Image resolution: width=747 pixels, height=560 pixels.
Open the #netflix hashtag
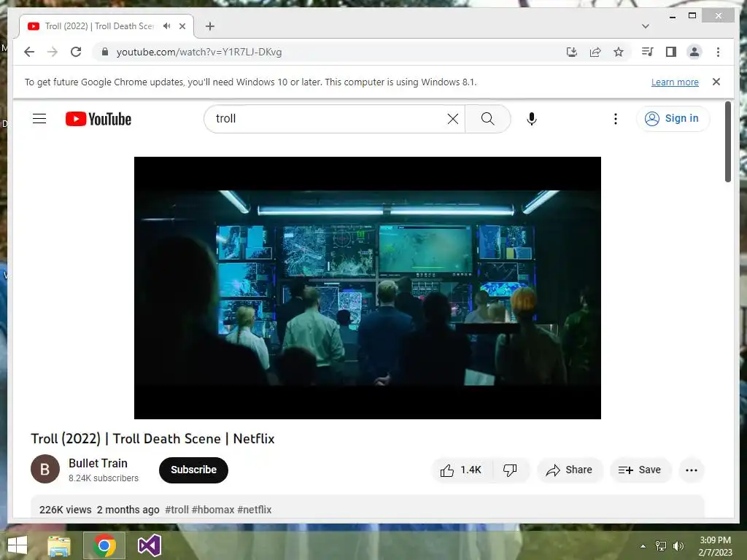point(255,510)
